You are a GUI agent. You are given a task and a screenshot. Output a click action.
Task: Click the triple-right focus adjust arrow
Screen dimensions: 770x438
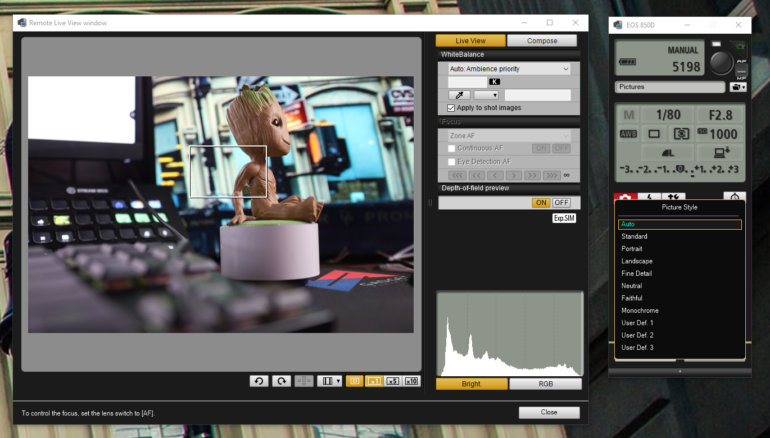coord(551,175)
